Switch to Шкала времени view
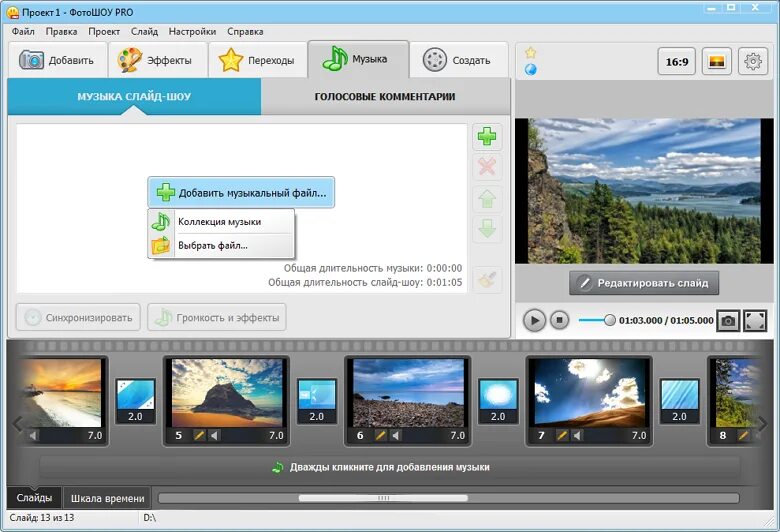 coord(107,498)
